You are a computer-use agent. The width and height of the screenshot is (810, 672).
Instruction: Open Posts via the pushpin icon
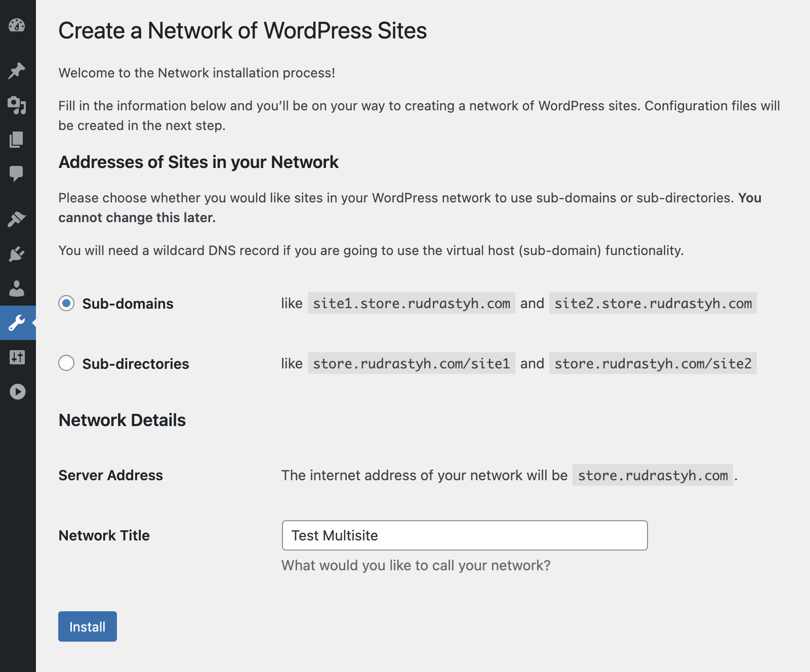pos(17,71)
